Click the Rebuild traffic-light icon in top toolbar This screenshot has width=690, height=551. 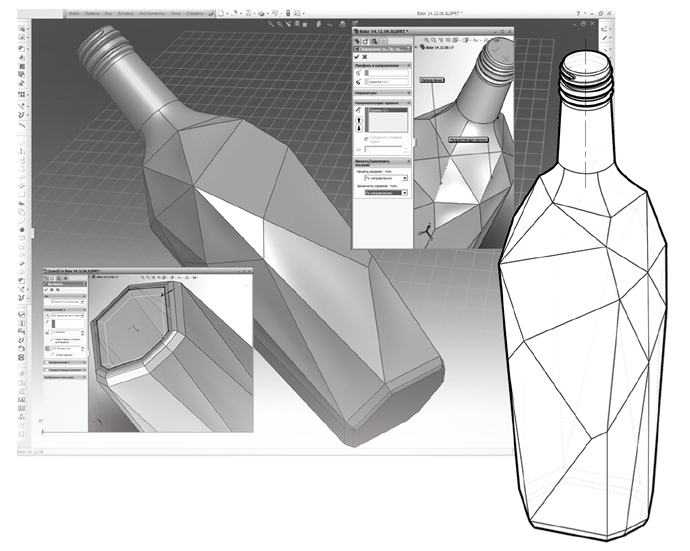click(288, 13)
